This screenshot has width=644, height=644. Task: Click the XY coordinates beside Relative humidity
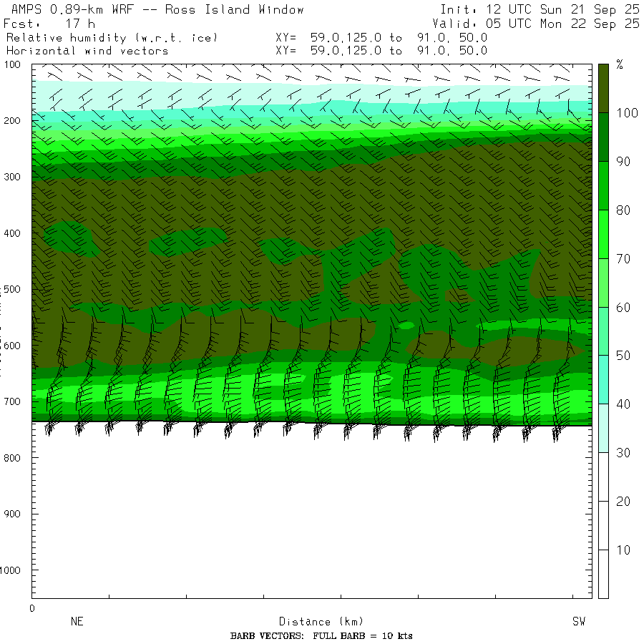coord(381,38)
